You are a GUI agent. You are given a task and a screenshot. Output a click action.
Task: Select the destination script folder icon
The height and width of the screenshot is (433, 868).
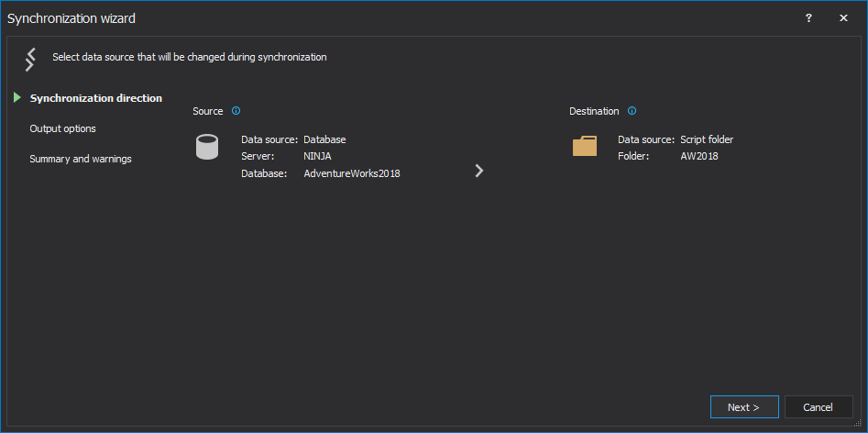click(x=585, y=147)
